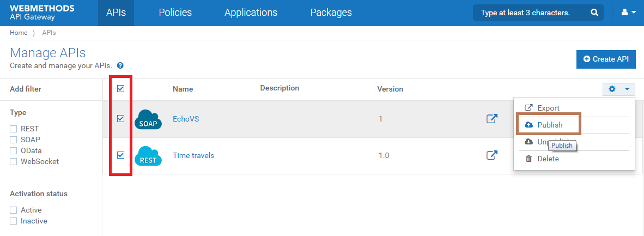Click the help question mark icon
Image resolution: width=644 pixels, height=236 pixels.
[120, 65]
